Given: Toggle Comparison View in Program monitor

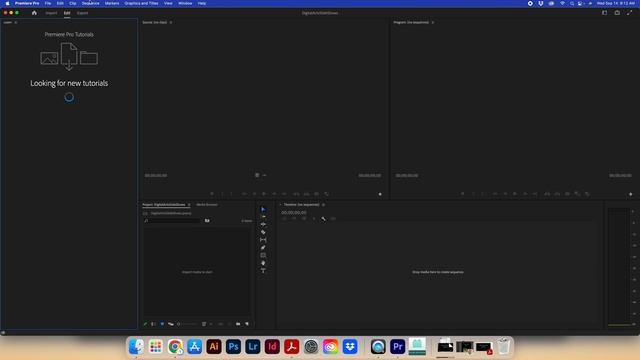Looking at the screenshot, I should point(577,194).
